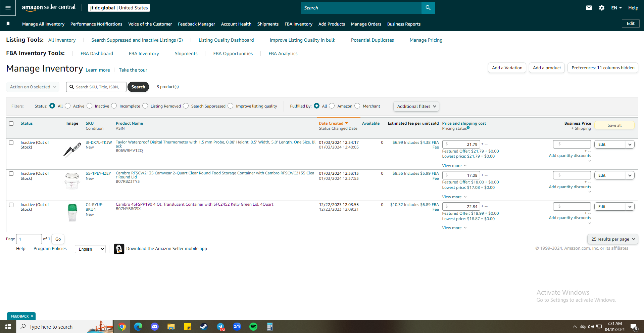Expand View more for the $21.79 listing
This screenshot has height=333, width=644.
tap(454, 166)
